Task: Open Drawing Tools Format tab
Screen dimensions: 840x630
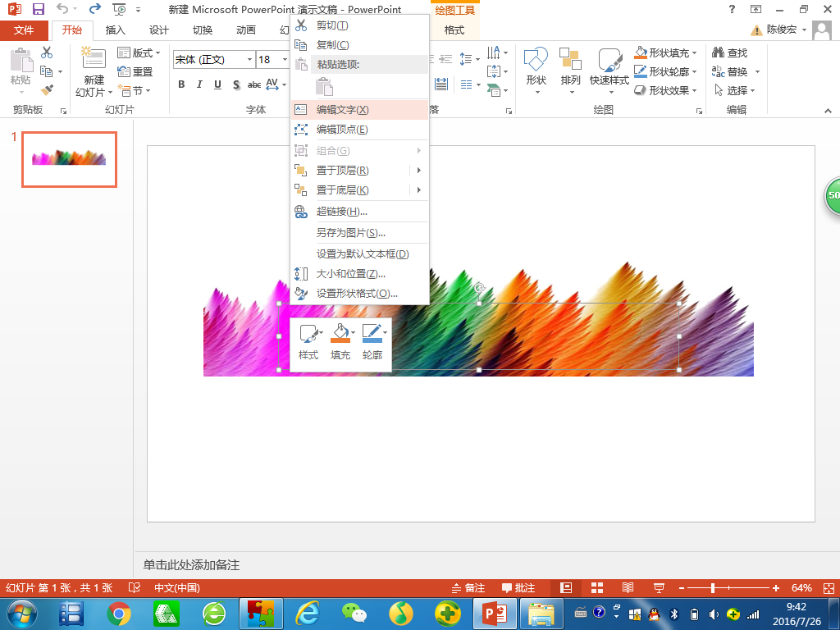Action: point(454,30)
